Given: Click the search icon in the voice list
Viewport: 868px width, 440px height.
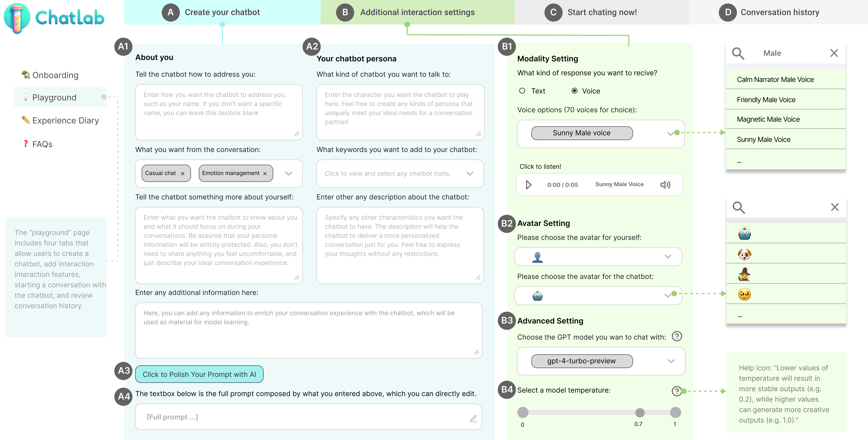Looking at the screenshot, I should [x=738, y=53].
